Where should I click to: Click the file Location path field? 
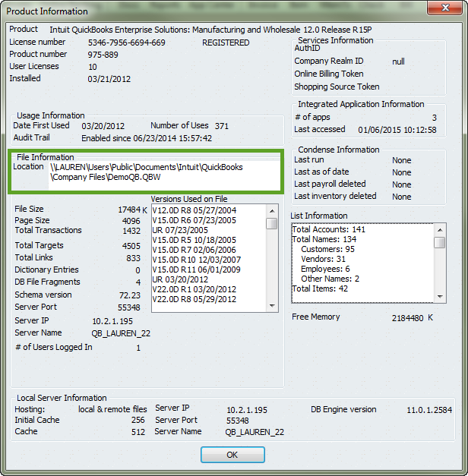(164, 175)
